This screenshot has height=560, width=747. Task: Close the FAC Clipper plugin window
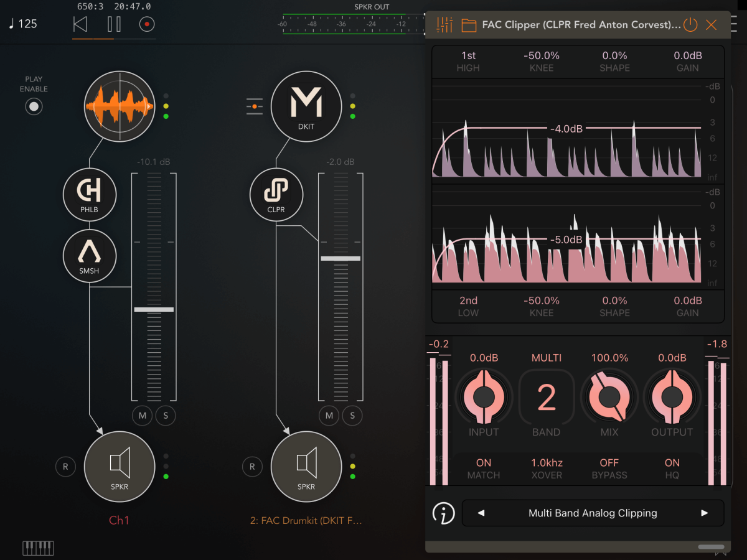[712, 25]
